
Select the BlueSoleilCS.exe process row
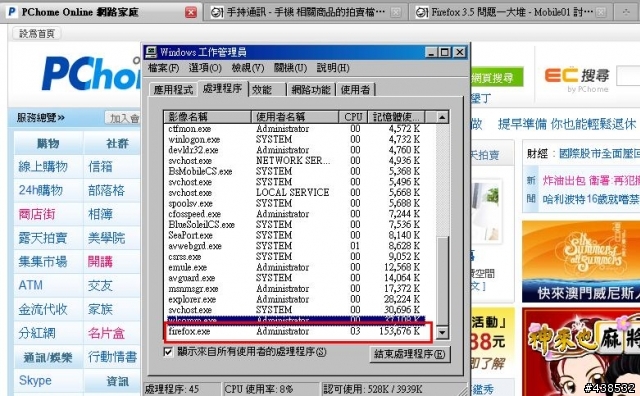click(x=294, y=225)
